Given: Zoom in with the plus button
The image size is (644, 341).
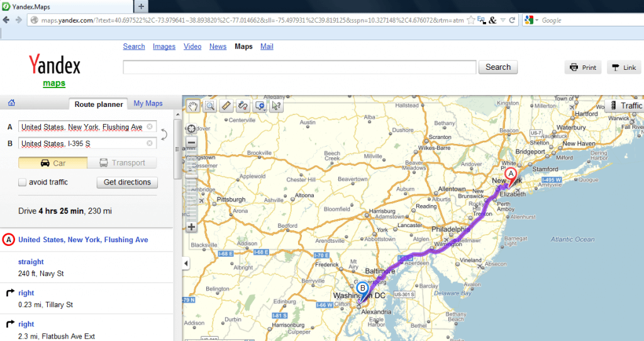Looking at the screenshot, I should [x=191, y=226].
